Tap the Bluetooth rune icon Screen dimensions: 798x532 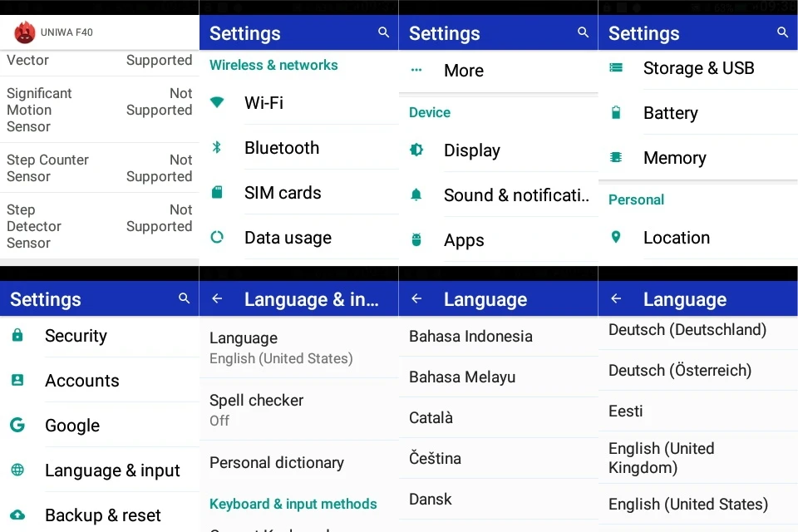(x=217, y=147)
